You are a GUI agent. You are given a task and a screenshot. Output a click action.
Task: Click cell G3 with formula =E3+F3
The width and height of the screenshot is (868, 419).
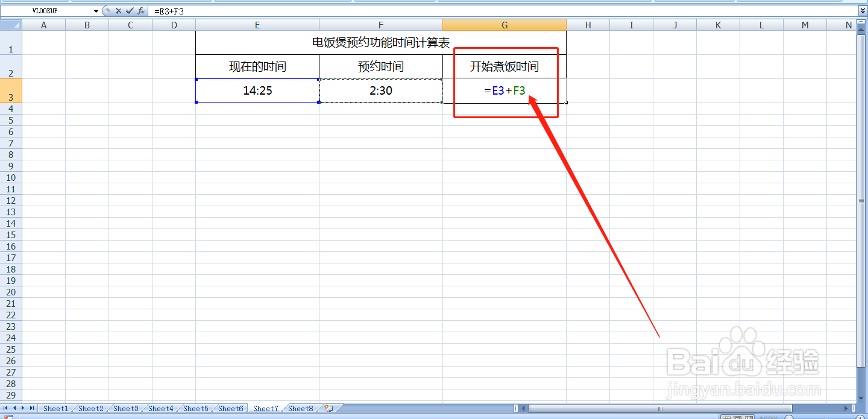505,90
